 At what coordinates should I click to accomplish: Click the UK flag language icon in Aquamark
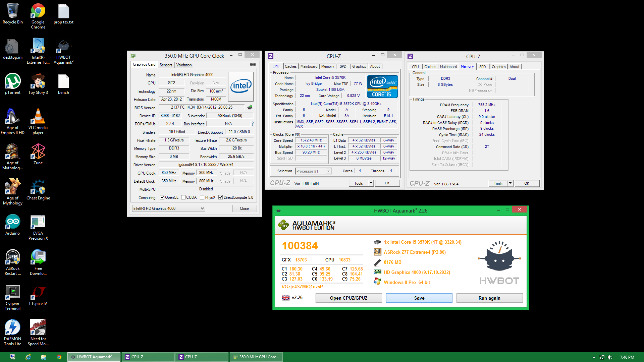[286, 298]
